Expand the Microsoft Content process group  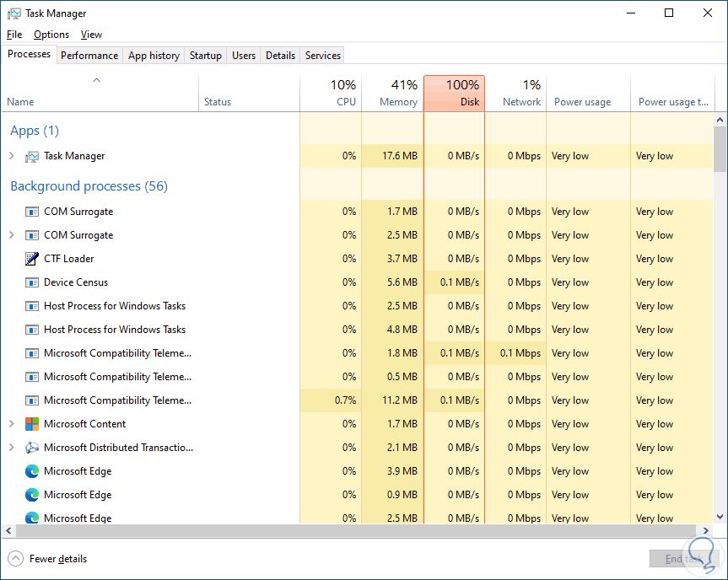tap(12, 424)
